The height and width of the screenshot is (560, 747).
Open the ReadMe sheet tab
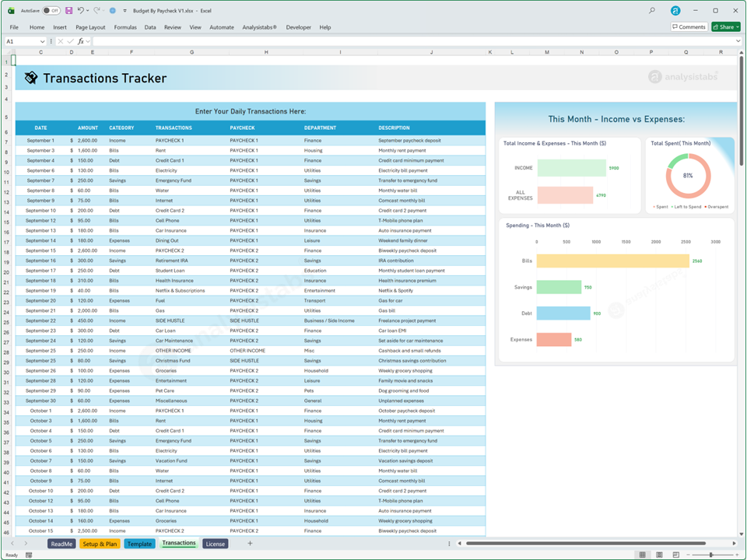[x=61, y=544]
